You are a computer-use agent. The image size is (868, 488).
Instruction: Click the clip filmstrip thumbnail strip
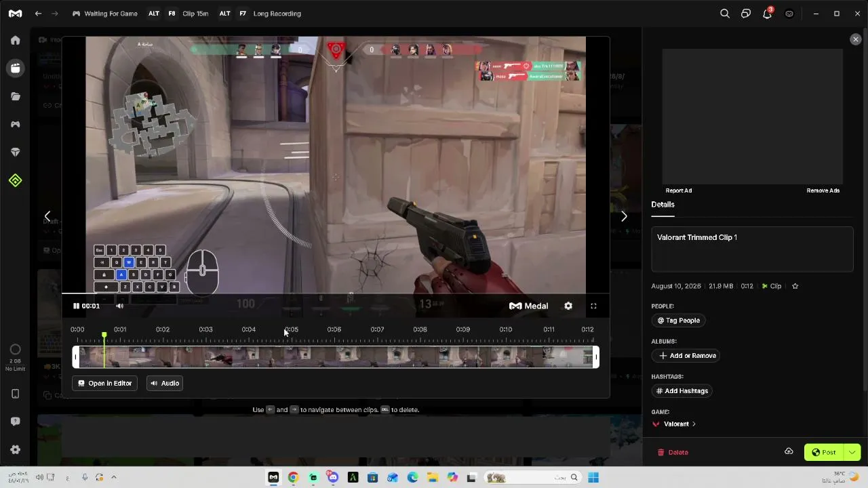(x=336, y=357)
